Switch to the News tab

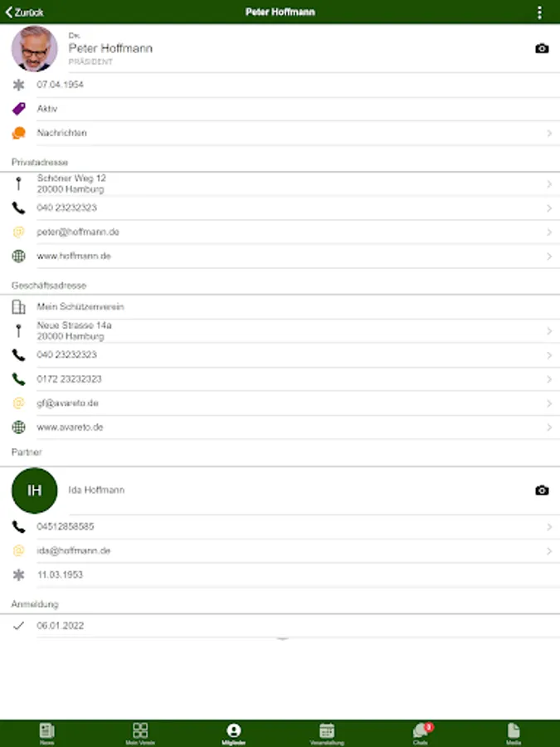[x=46, y=733]
